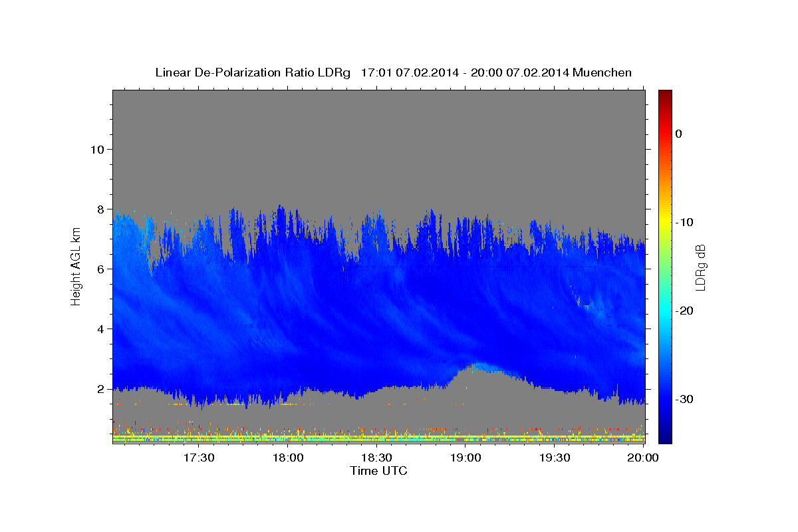Click the "Height AGL km" axis label
The height and width of the screenshot is (532, 798).
click(x=76, y=266)
